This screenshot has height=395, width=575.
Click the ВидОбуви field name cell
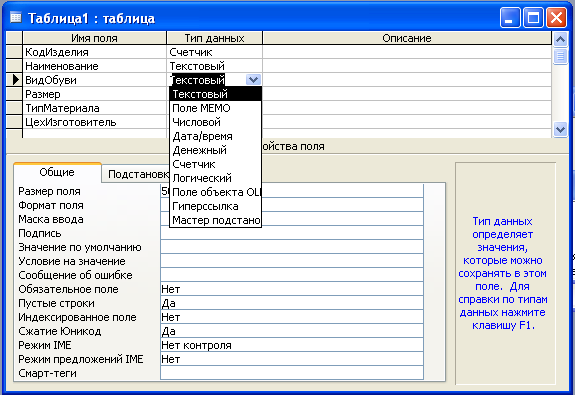coord(94,80)
